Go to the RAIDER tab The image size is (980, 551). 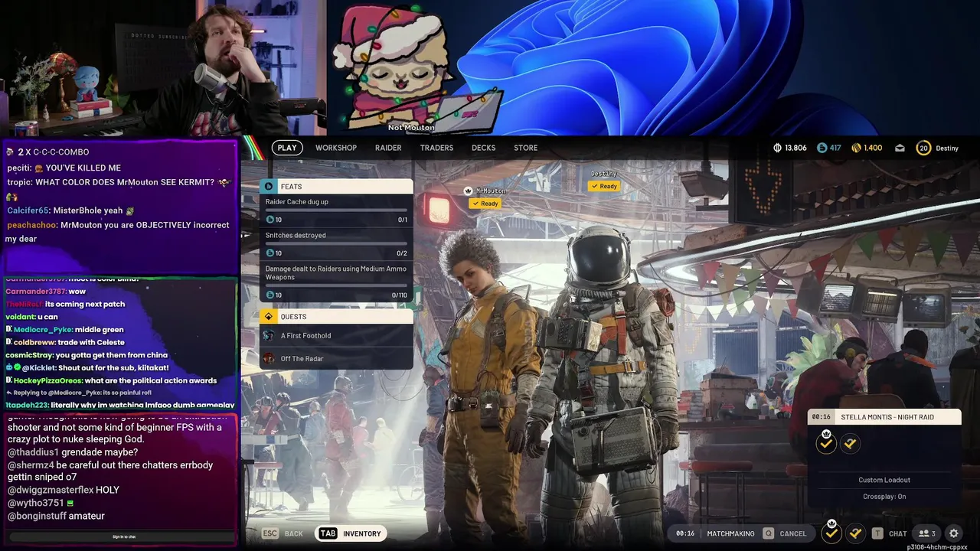click(x=388, y=148)
